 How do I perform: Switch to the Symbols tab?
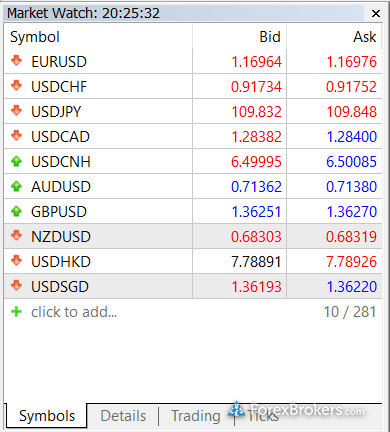[47, 416]
